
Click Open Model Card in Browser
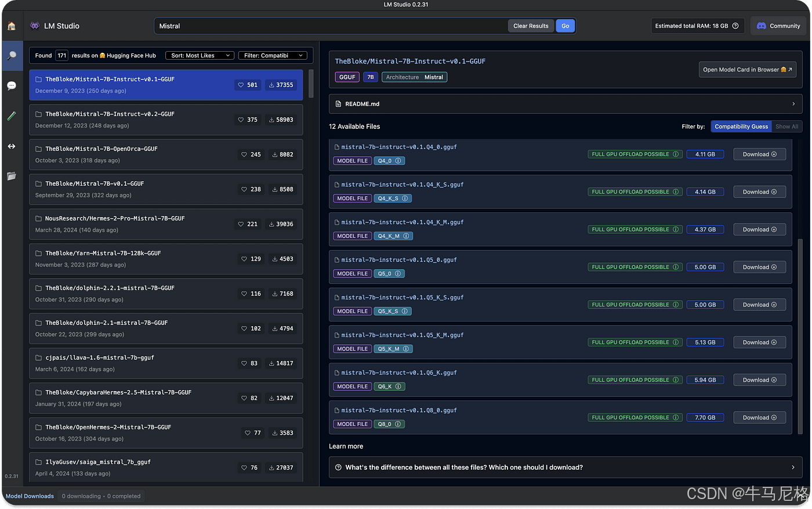coord(748,70)
